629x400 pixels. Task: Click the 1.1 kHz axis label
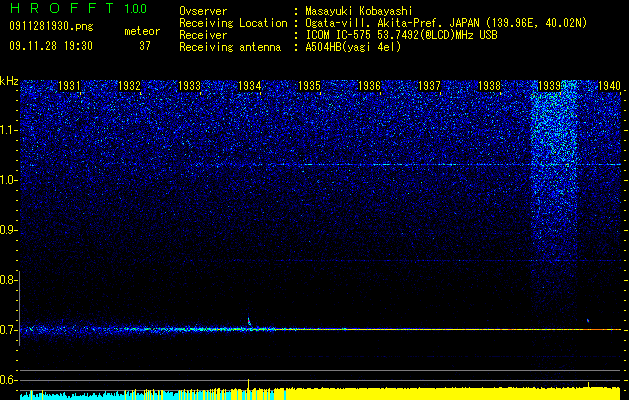click(8, 130)
